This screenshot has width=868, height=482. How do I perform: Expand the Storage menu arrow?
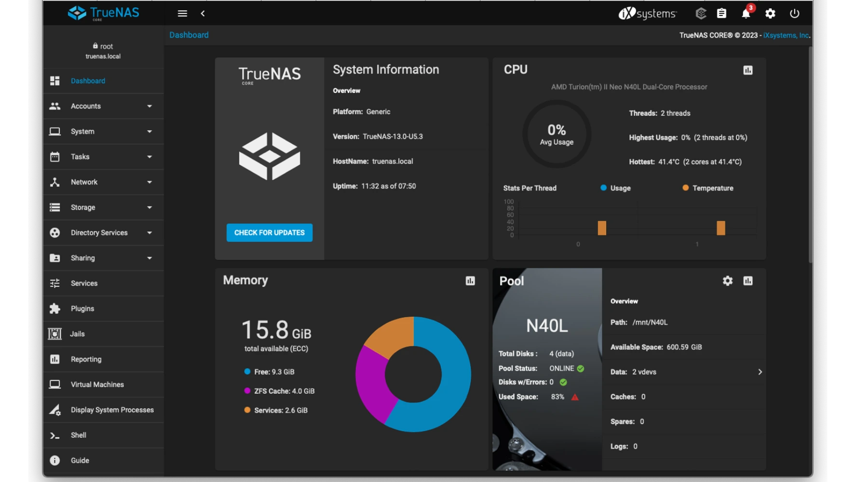149,207
